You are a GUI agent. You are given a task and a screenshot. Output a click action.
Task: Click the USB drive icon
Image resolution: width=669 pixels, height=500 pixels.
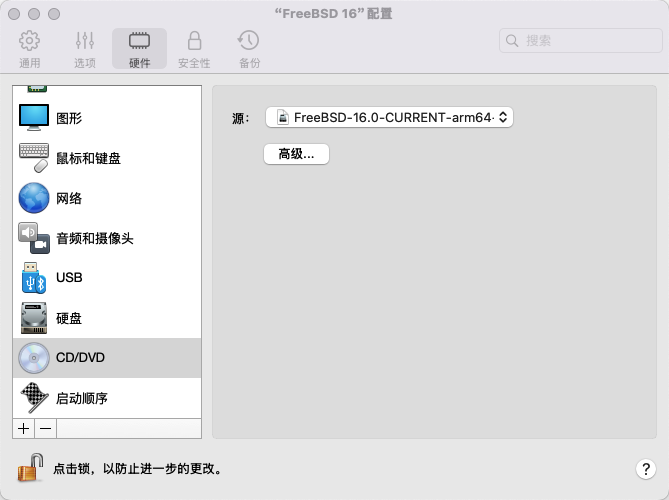coord(34,278)
